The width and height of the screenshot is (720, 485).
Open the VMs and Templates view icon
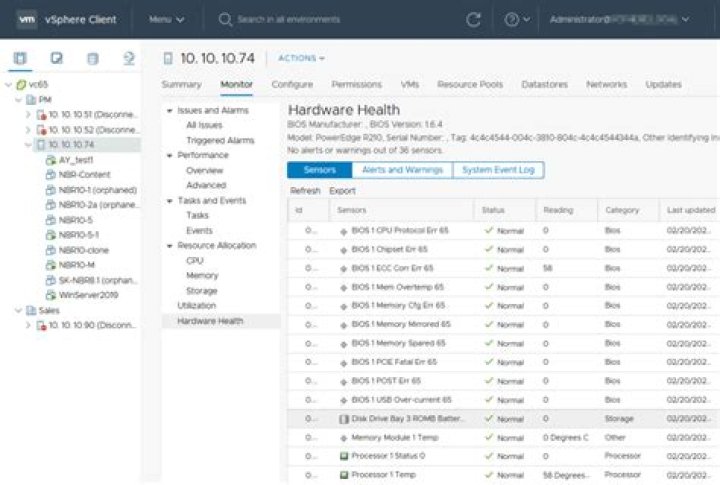[x=56, y=58]
